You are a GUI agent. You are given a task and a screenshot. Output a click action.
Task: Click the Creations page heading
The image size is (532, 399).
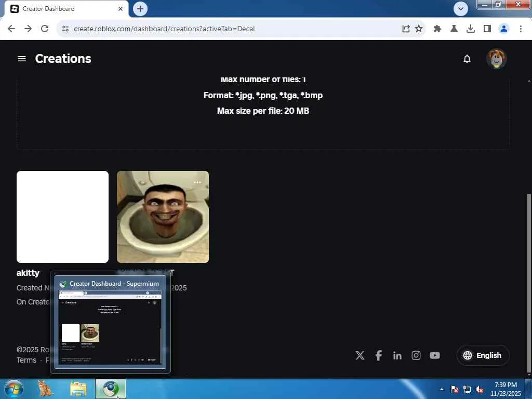click(x=63, y=59)
